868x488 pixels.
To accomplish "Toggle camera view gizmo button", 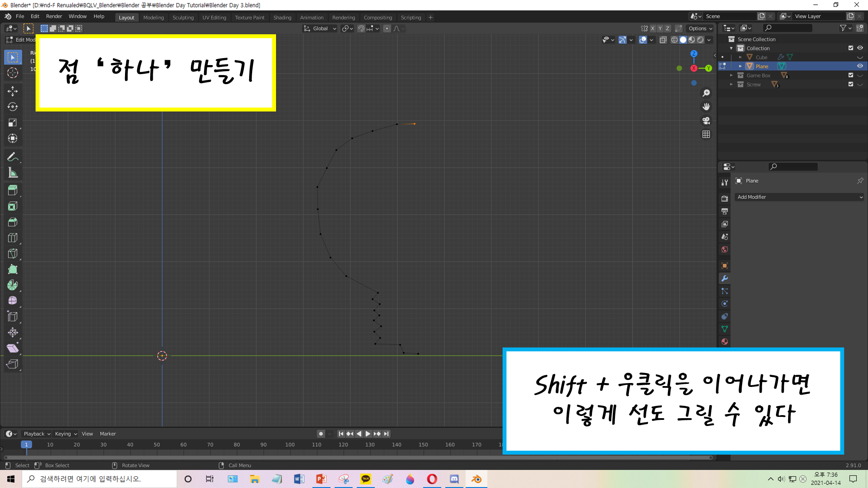I will pos(706,121).
